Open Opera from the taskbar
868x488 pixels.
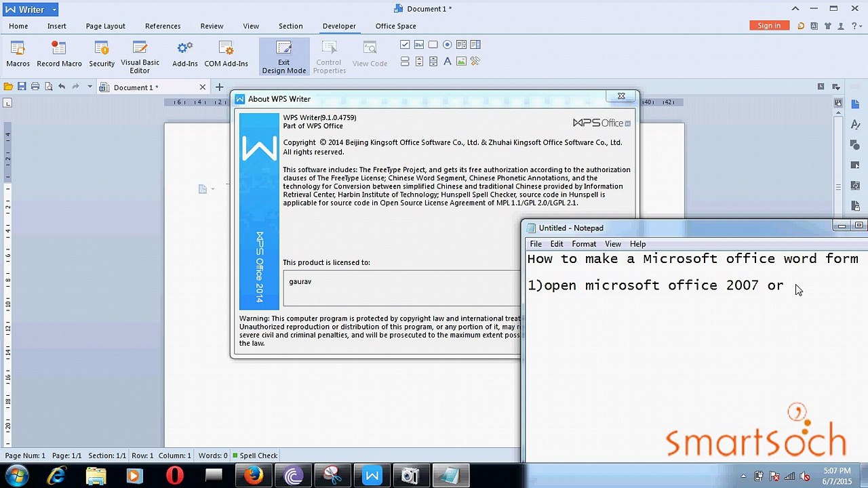coord(174,476)
